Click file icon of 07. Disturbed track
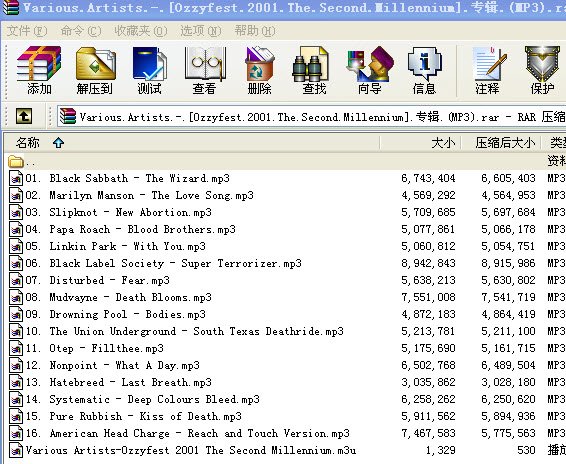 pos(16,280)
